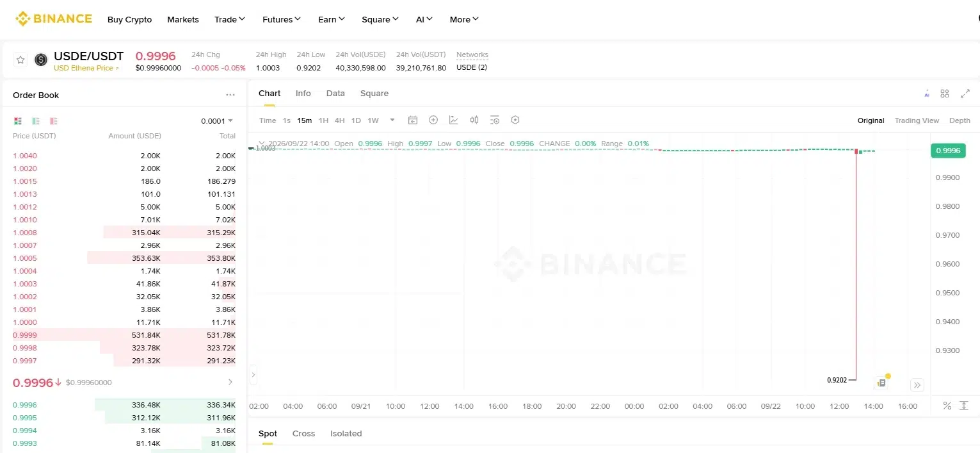This screenshot has height=453, width=980.
Task: Select the 1W interval
Action: pos(373,120)
